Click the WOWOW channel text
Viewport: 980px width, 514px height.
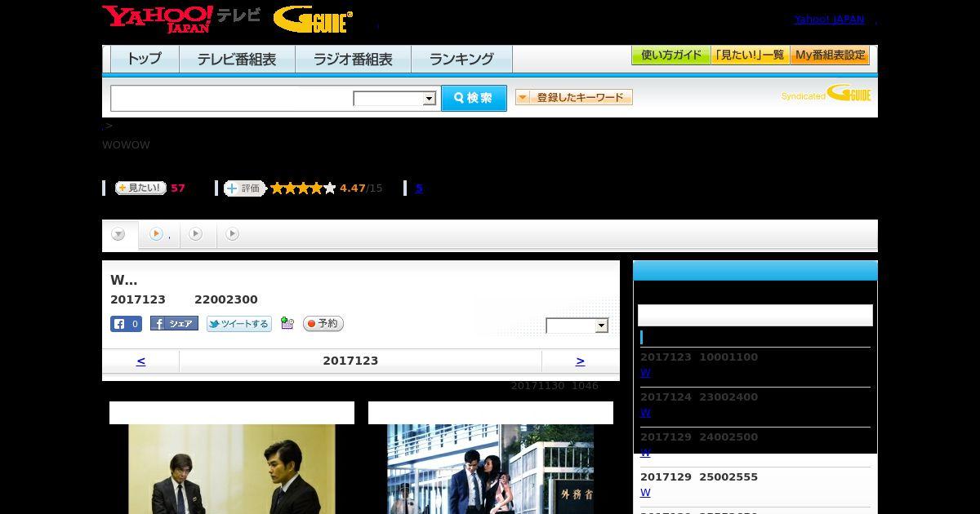pos(126,145)
